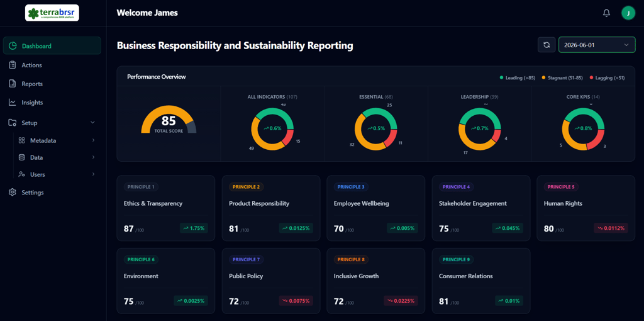Click the Terrabrsr logo
Screen dimensions: 644x321
coord(52,13)
